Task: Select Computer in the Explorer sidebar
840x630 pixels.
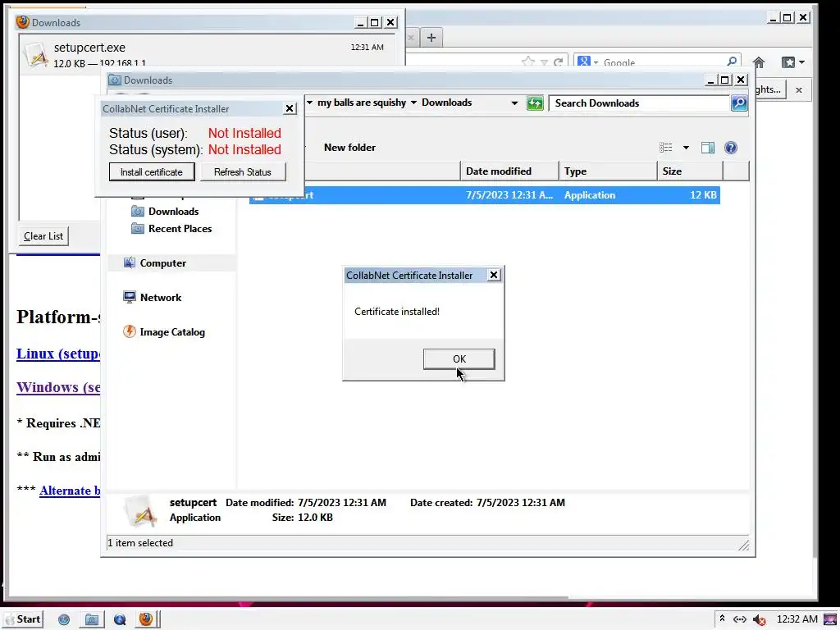Action: click(x=163, y=263)
